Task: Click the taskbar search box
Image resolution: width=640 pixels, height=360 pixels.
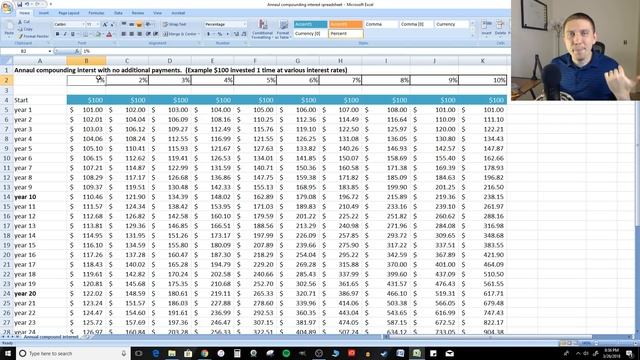Action: [73, 353]
